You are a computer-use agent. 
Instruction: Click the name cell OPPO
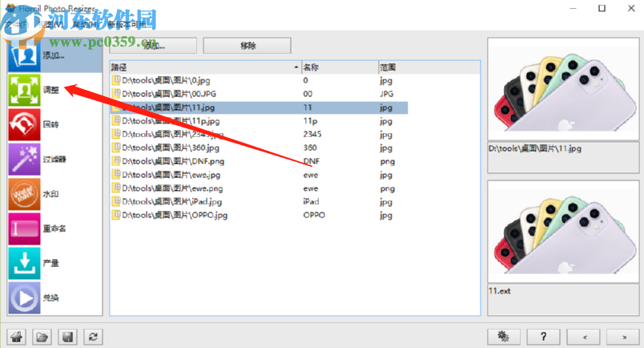(314, 215)
